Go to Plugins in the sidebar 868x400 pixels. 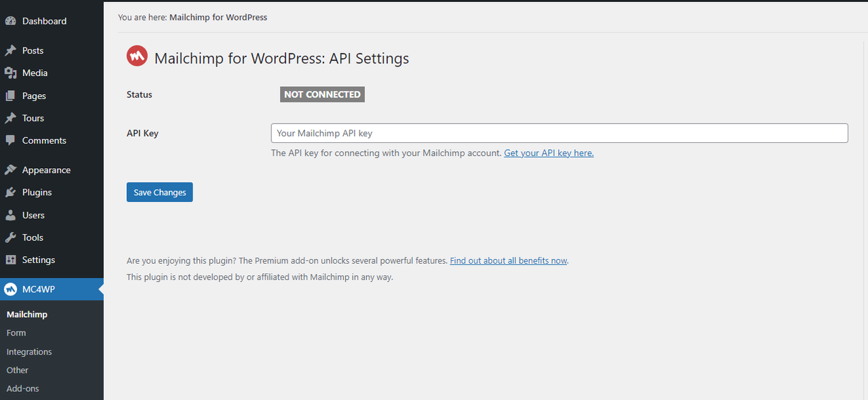point(52,193)
